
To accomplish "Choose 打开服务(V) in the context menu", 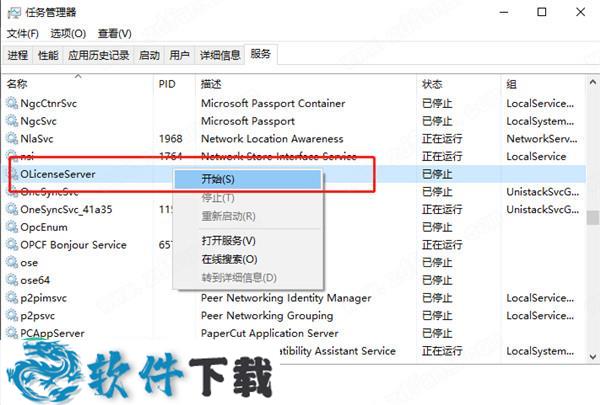I will click(x=248, y=240).
